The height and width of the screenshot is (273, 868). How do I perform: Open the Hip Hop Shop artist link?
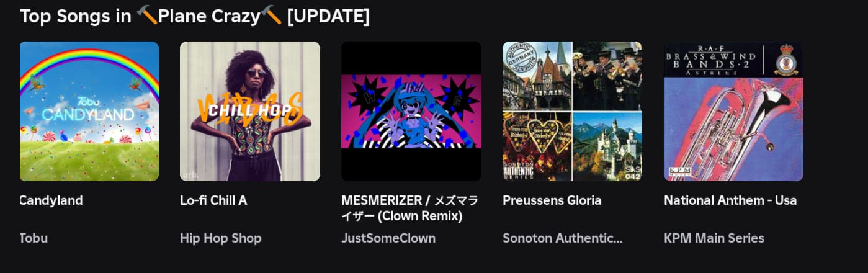tap(221, 238)
